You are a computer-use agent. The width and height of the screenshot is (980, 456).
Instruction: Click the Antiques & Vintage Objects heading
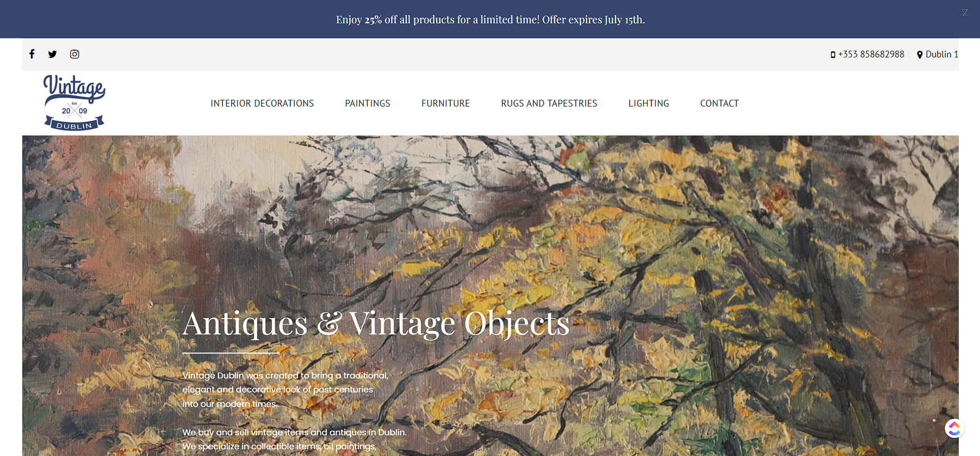pos(376,324)
